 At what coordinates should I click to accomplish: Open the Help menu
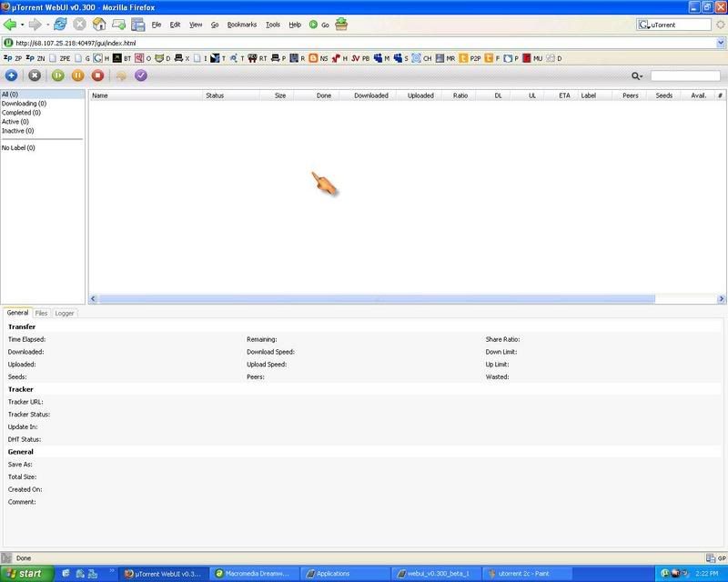click(x=295, y=25)
